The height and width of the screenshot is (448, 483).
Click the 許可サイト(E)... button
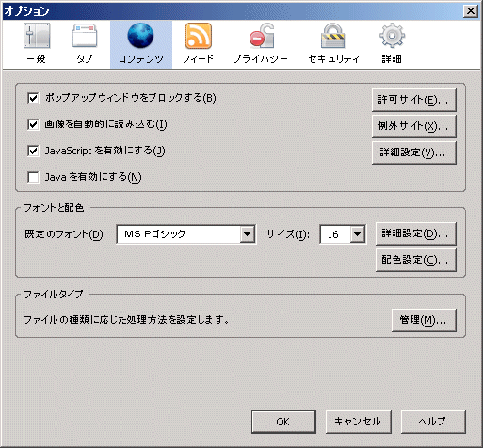(x=413, y=100)
